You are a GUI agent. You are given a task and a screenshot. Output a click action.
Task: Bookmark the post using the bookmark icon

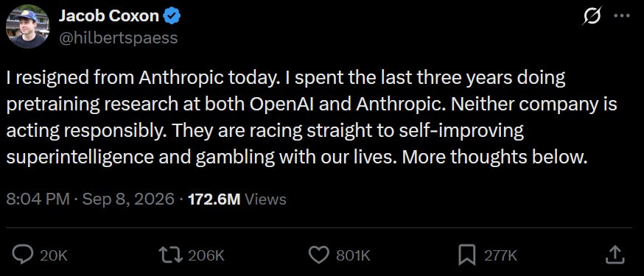pyautogui.click(x=467, y=255)
